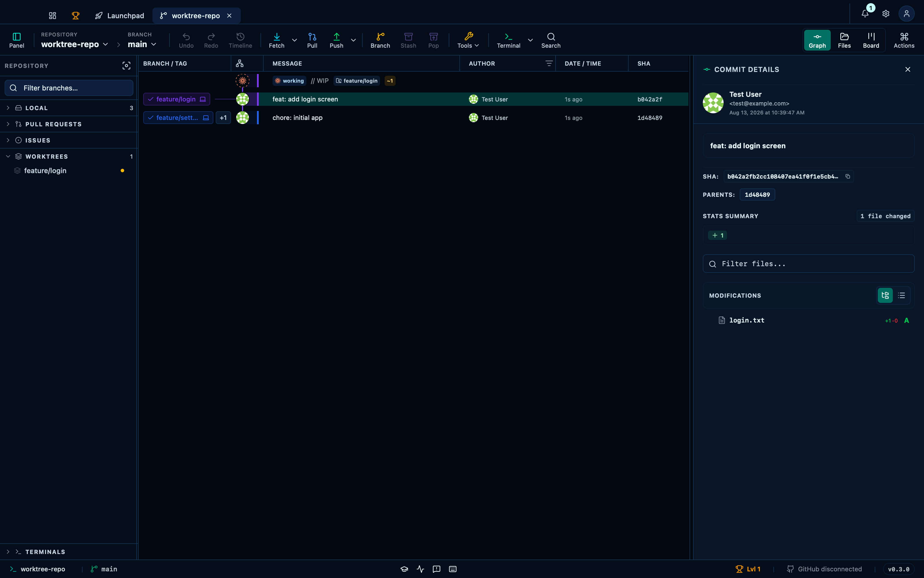
Task: Open the Actions command menu
Action: point(904,40)
